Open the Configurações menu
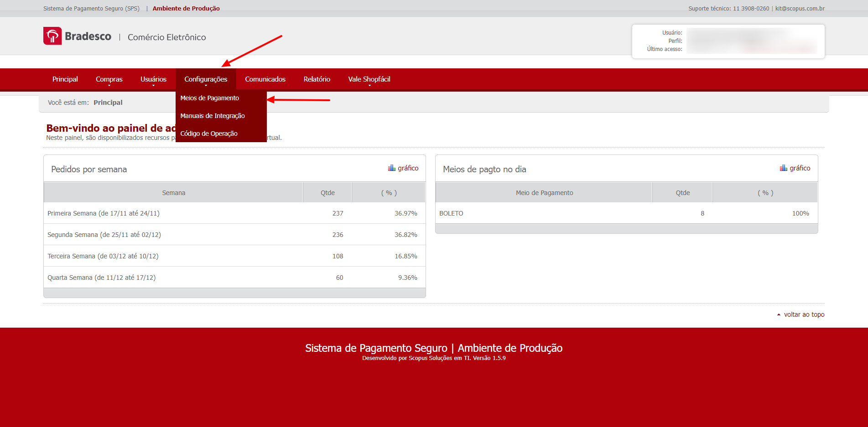The width and height of the screenshot is (868, 427). (206, 79)
